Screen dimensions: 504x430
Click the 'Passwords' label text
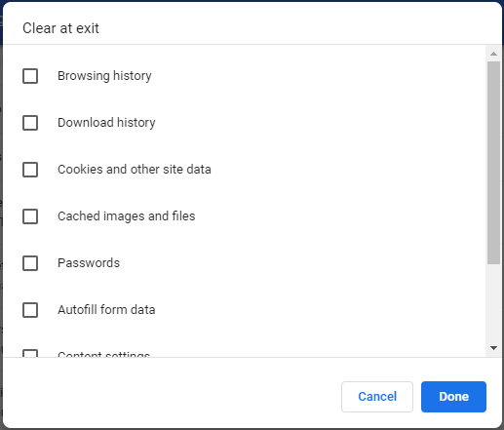pos(89,263)
